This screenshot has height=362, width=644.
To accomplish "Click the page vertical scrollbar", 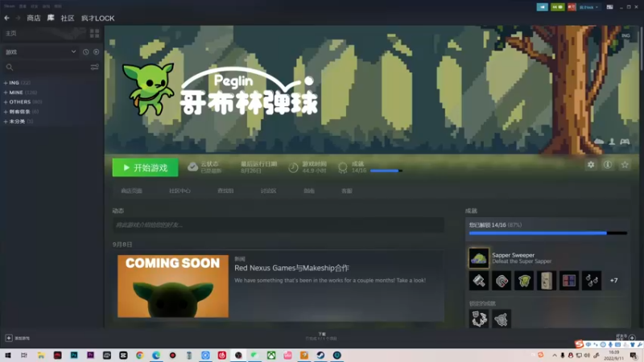I will [641, 49].
